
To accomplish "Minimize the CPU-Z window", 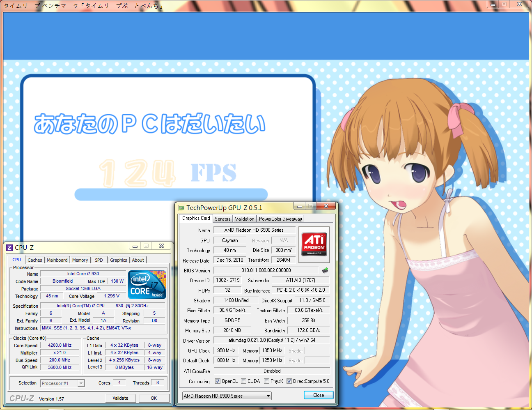I will click(134, 246).
